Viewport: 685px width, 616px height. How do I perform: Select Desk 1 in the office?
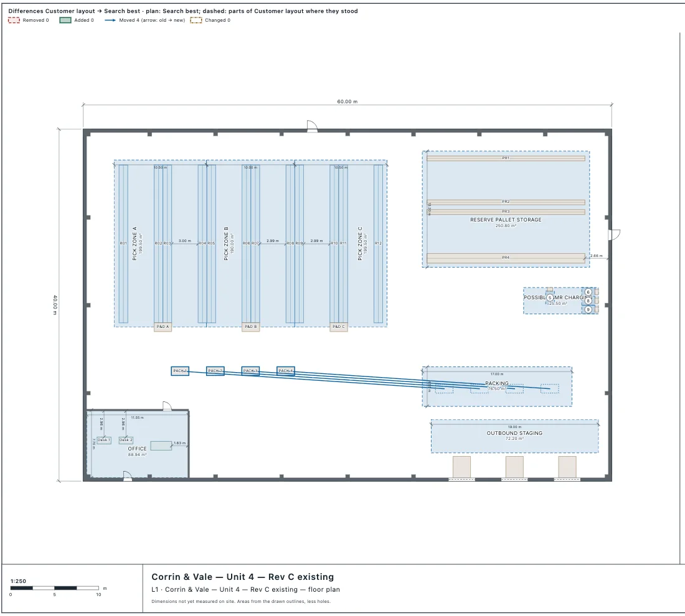(103, 440)
